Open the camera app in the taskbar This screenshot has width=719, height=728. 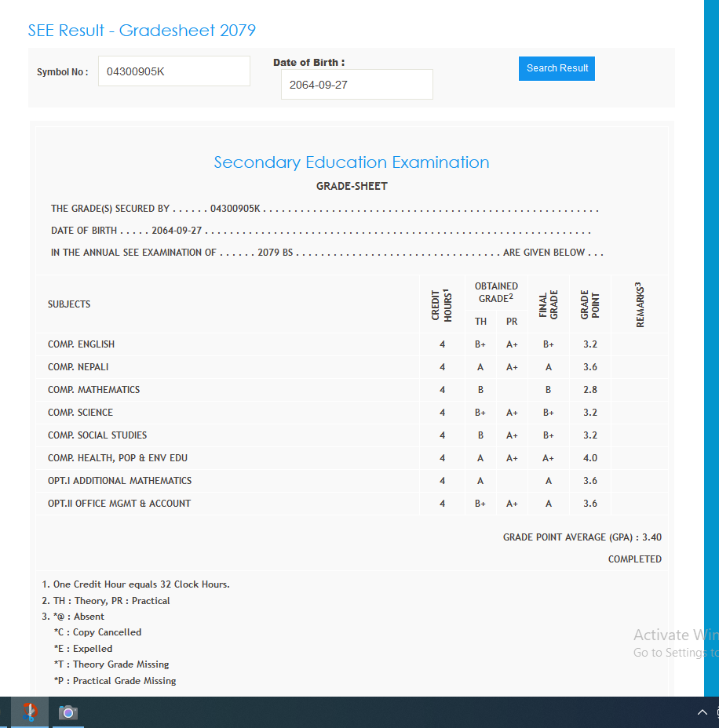point(68,712)
